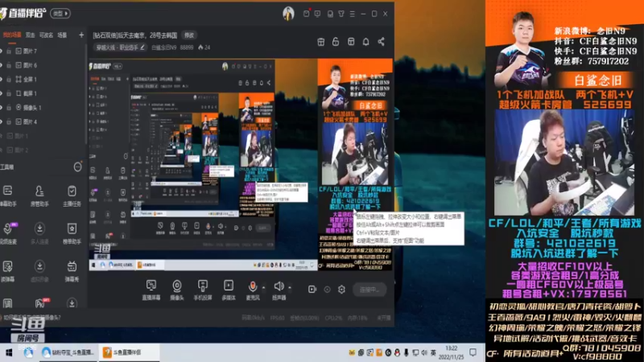Toggle lock on 图片 6 source

pos(9,65)
